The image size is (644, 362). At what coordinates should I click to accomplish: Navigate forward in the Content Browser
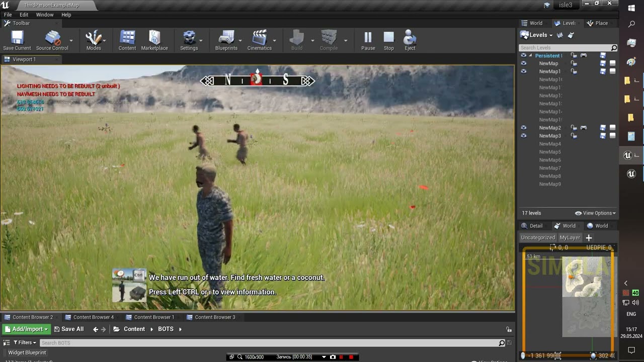pyautogui.click(x=104, y=329)
